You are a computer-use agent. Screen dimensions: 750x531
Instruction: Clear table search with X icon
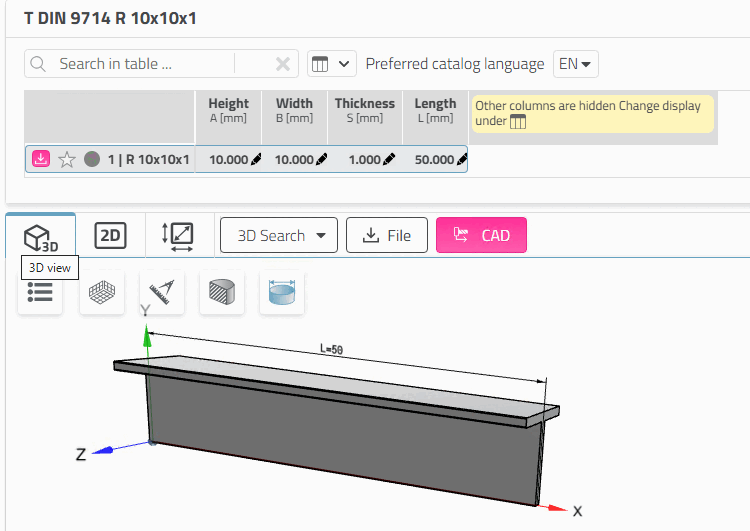coord(283,64)
